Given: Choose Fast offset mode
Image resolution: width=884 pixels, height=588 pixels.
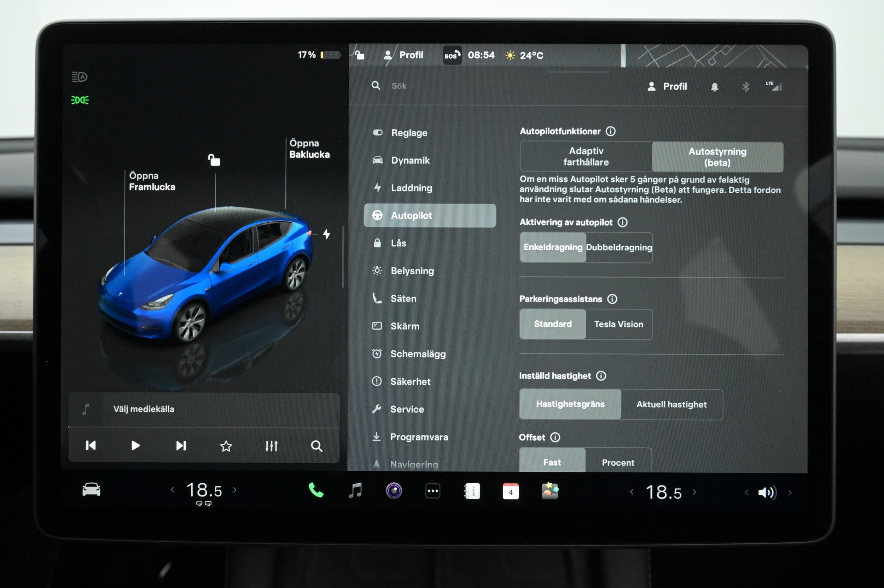Looking at the screenshot, I should point(552,460).
